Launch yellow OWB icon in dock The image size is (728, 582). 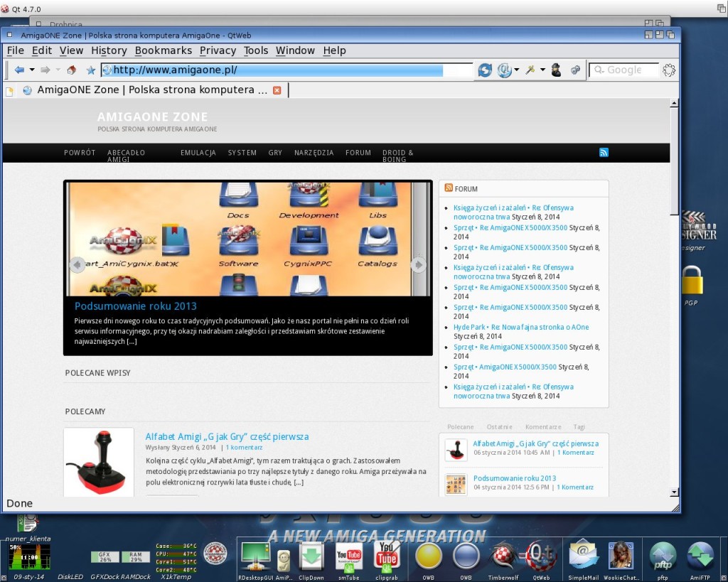coord(428,556)
